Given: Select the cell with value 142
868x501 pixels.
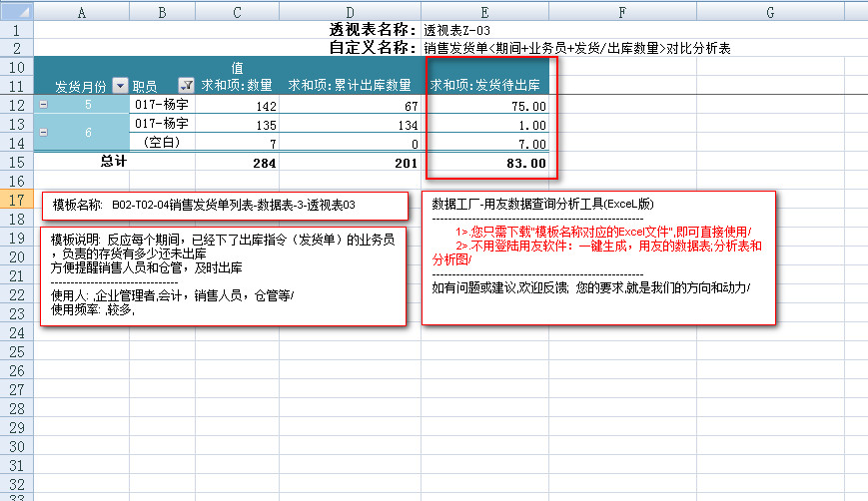Looking at the screenshot, I should pos(238,105).
